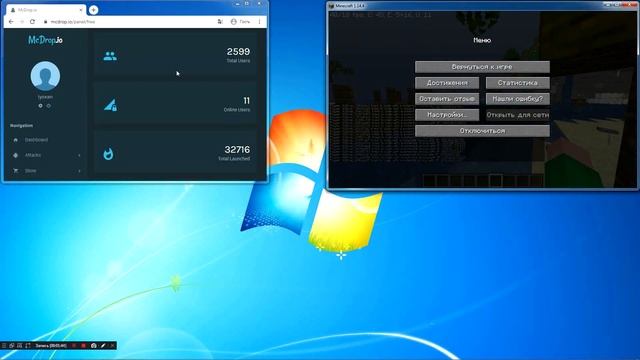Click the recorder window-capture icon
Image resolution: width=640 pixels, height=360 pixels.
12,346
